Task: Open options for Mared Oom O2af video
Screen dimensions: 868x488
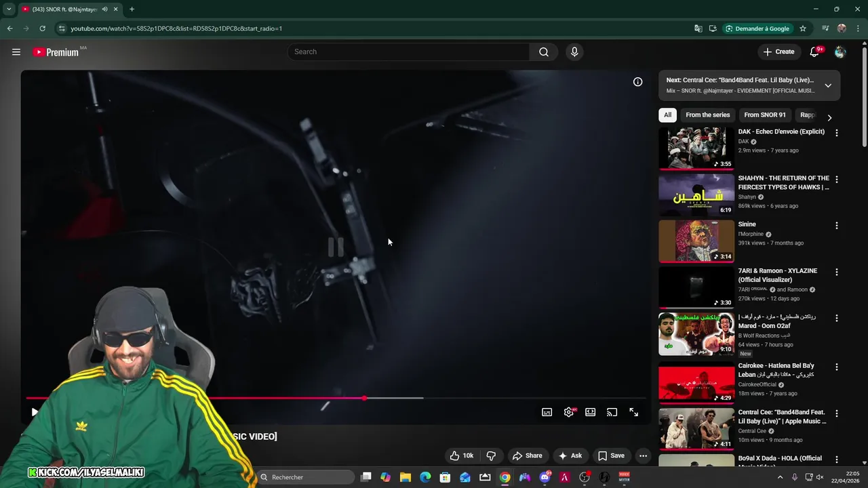Action: click(x=836, y=318)
